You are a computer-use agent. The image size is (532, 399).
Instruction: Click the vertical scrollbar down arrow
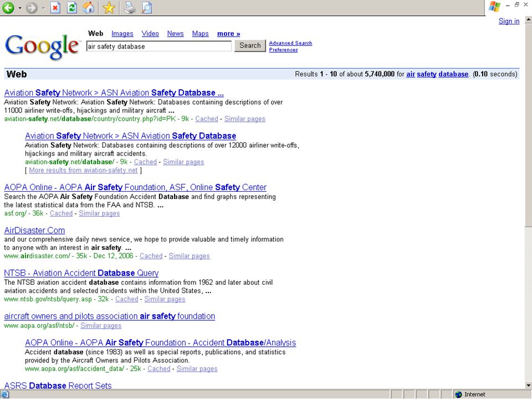pos(528,386)
